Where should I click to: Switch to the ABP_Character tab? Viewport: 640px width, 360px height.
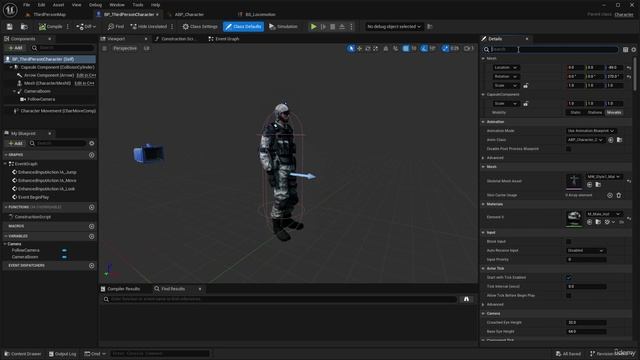tap(189, 14)
